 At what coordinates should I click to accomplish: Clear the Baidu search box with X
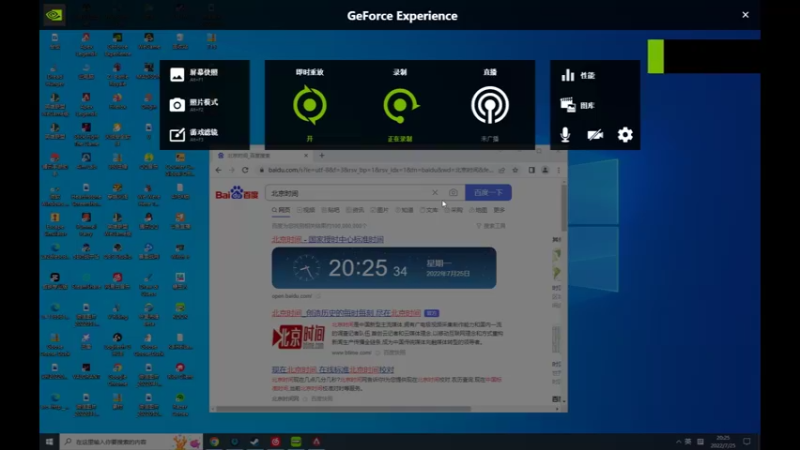(435, 192)
